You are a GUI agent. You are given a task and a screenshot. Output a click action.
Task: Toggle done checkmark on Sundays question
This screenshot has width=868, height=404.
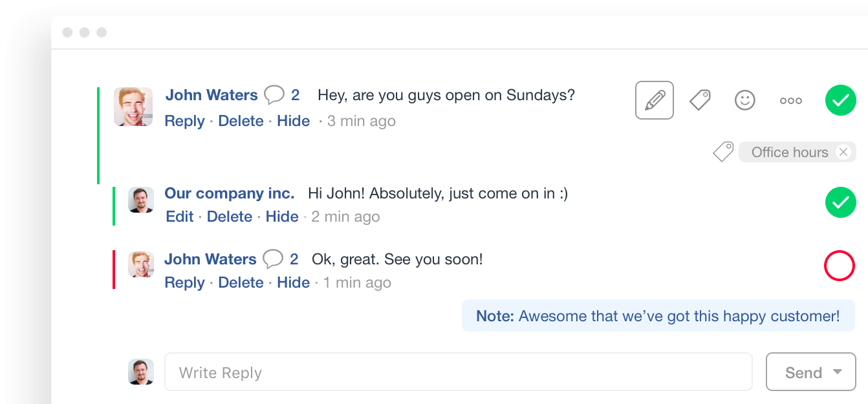tap(840, 100)
